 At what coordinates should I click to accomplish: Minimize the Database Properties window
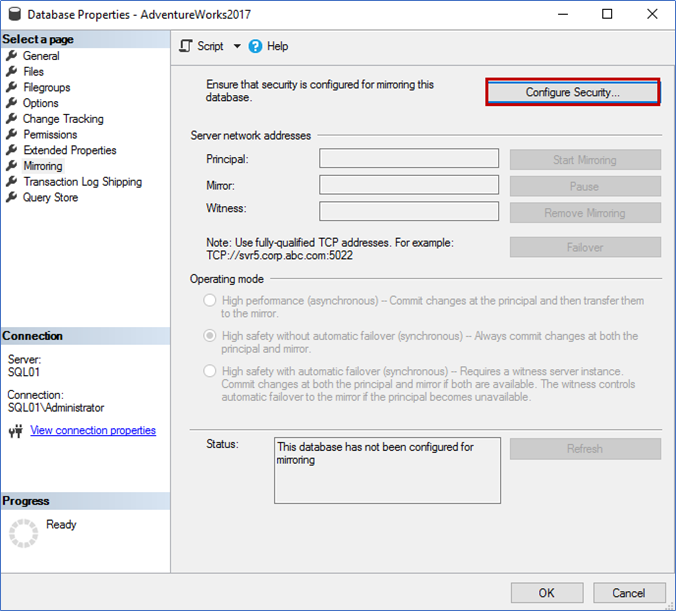pos(563,14)
